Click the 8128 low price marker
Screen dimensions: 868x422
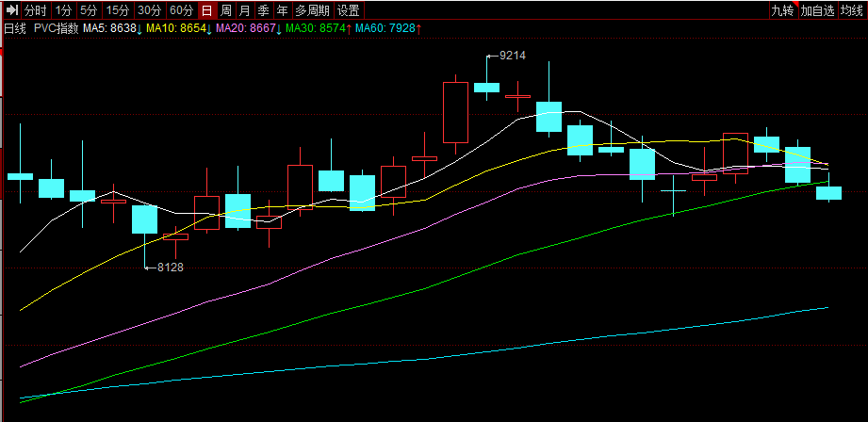(x=165, y=268)
